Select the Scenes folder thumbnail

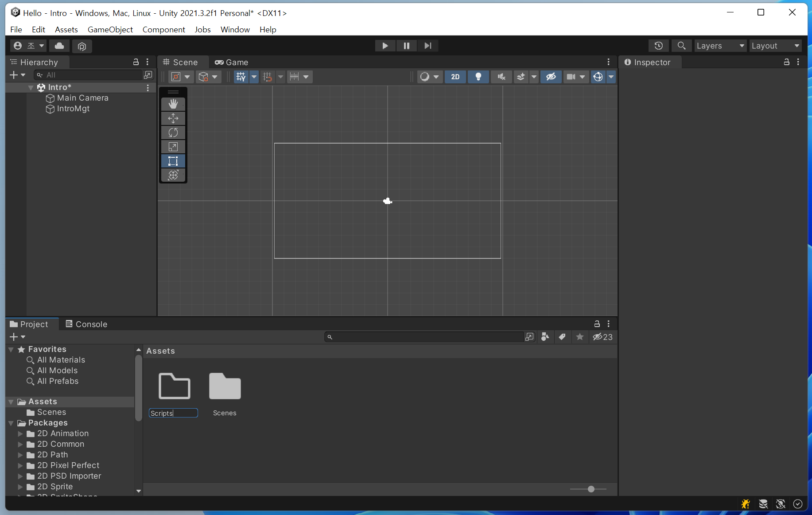coord(225,386)
